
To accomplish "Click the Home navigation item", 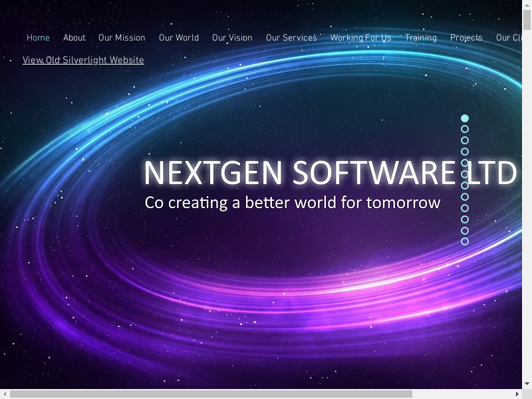I will 38,38.
